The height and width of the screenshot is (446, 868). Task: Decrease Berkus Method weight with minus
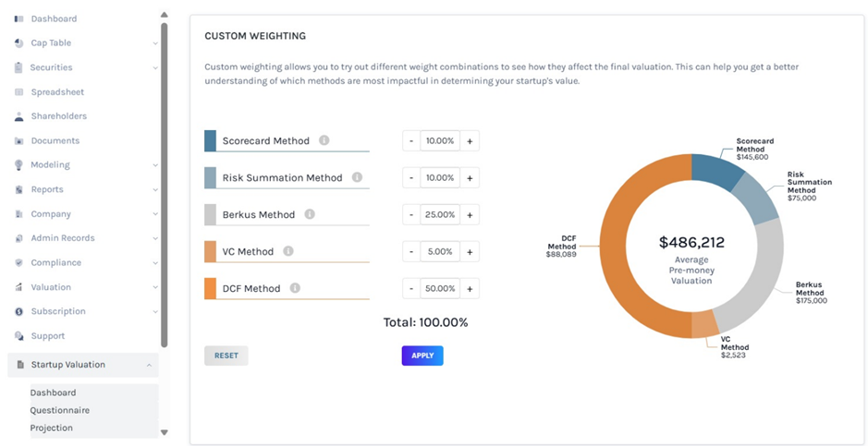411,215
